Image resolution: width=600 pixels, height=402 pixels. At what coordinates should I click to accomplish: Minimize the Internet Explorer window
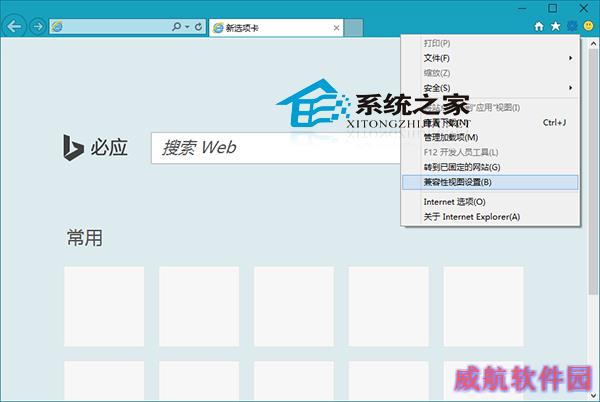(x=522, y=8)
